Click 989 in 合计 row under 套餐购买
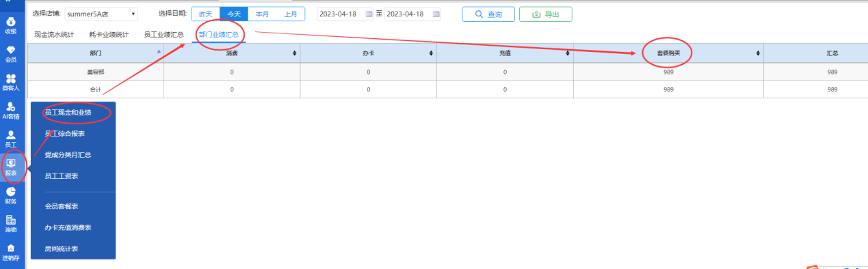This screenshot has height=269, width=868. (668, 89)
